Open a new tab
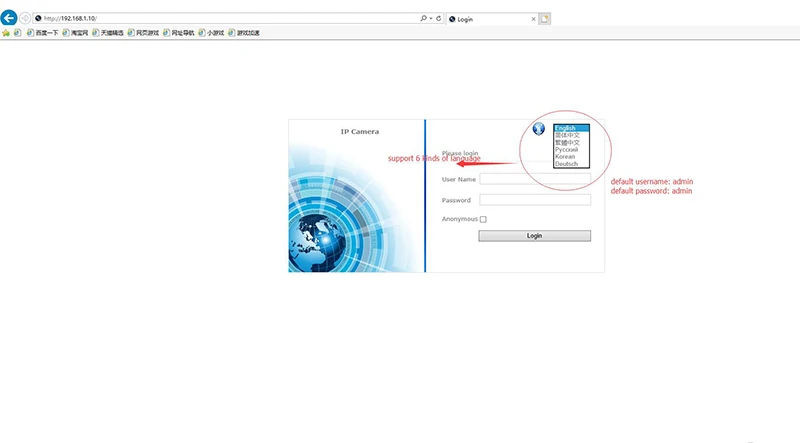 point(544,19)
